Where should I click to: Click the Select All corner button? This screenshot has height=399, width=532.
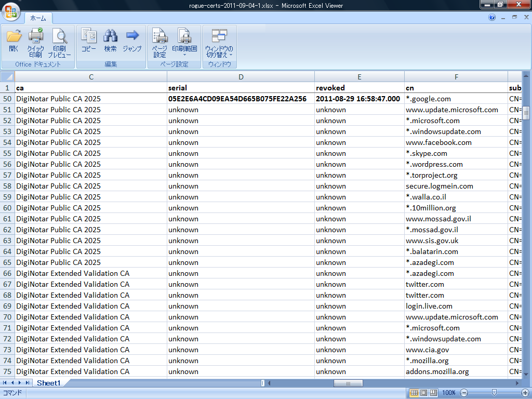(x=7, y=77)
